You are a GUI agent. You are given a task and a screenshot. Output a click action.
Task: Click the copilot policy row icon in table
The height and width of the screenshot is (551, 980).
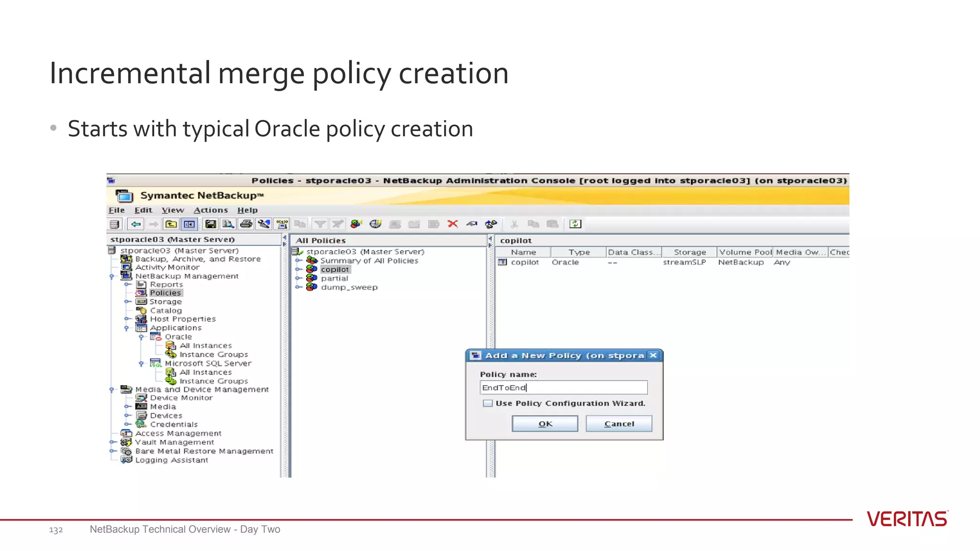click(502, 262)
